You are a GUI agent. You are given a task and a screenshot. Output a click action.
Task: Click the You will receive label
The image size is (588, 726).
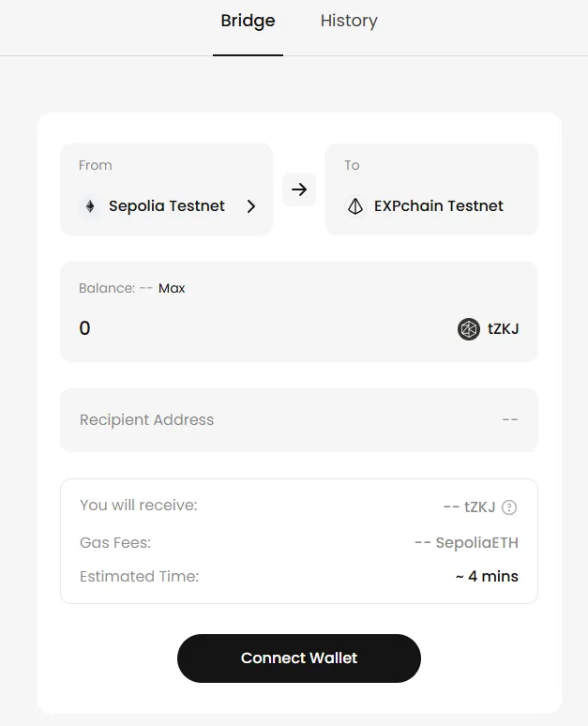pos(139,505)
